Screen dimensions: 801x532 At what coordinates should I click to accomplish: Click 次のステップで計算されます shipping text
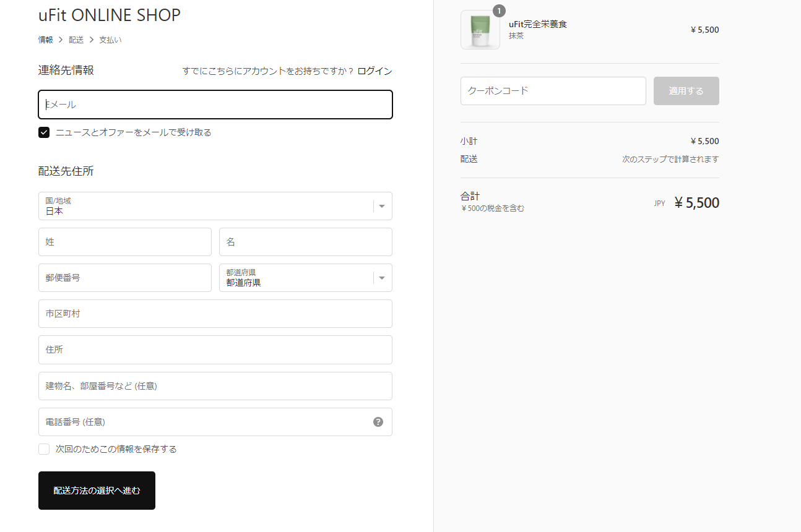[670, 159]
